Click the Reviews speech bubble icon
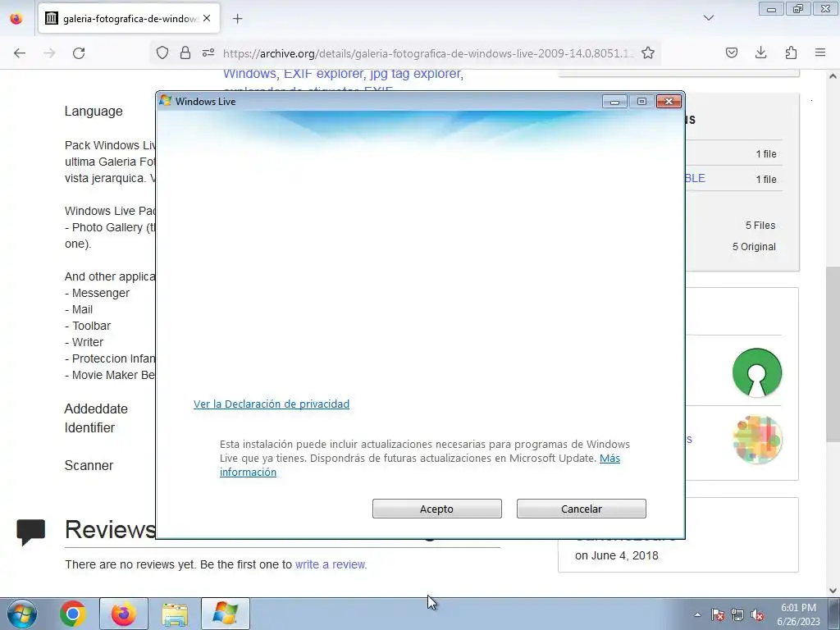The height and width of the screenshot is (630, 840). tap(31, 532)
